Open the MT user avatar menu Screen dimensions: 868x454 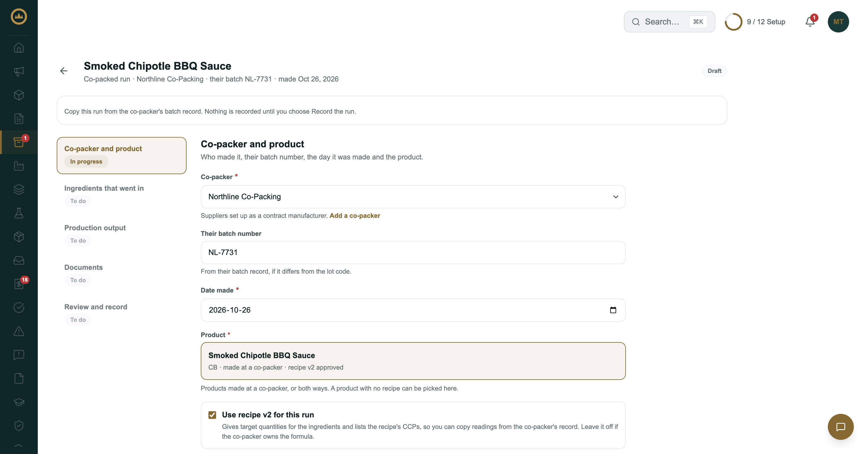838,22
